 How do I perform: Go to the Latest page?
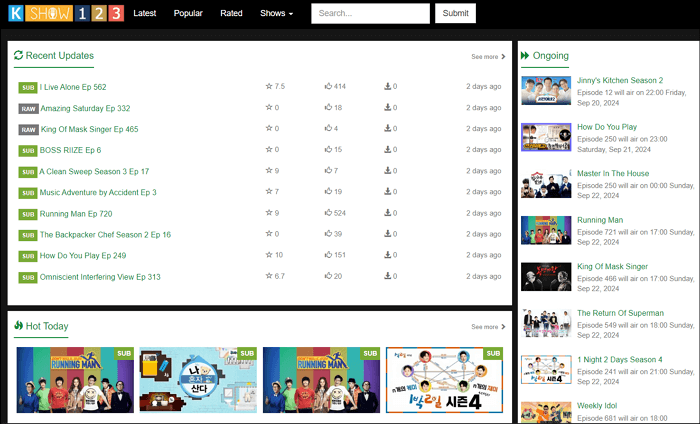tap(145, 13)
